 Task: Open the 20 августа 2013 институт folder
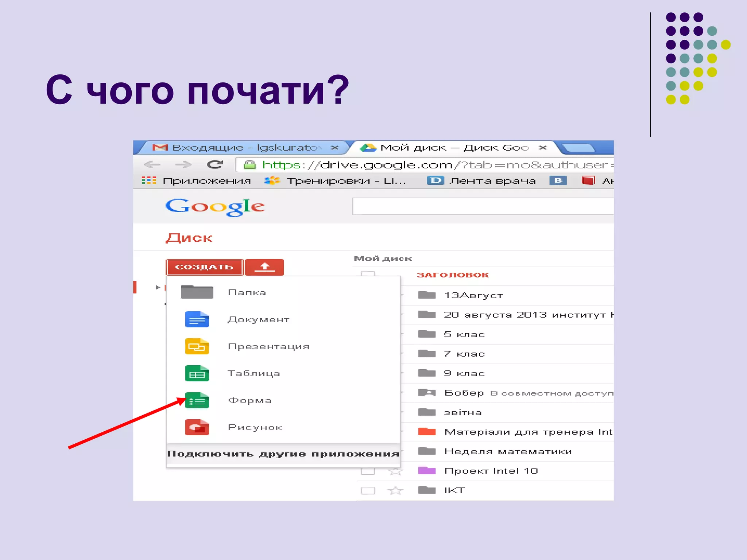click(529, 315)
